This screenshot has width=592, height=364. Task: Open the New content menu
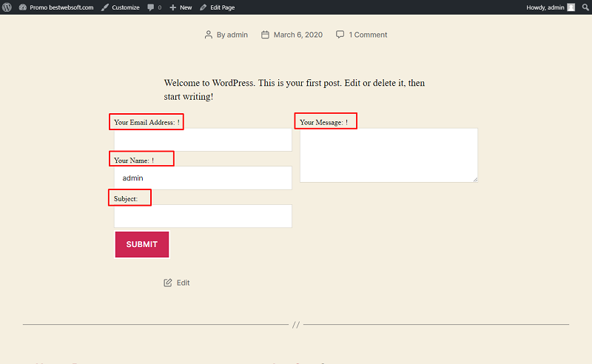click(x=181, y=7)
